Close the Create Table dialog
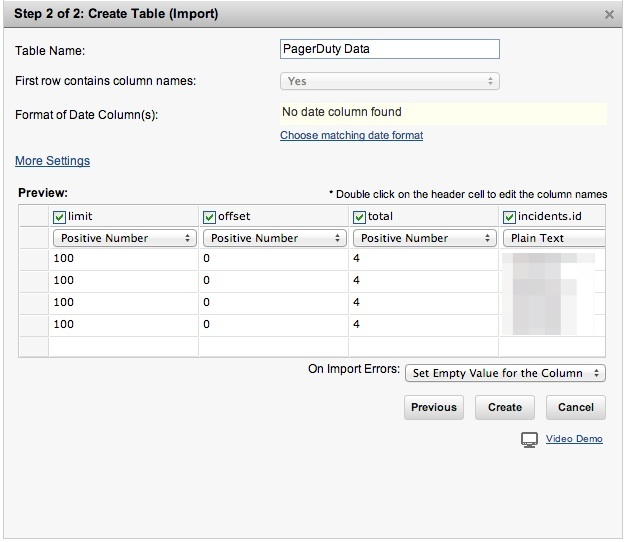The height and width of the screenshot is (542, 625). click(x=610, y=15)
